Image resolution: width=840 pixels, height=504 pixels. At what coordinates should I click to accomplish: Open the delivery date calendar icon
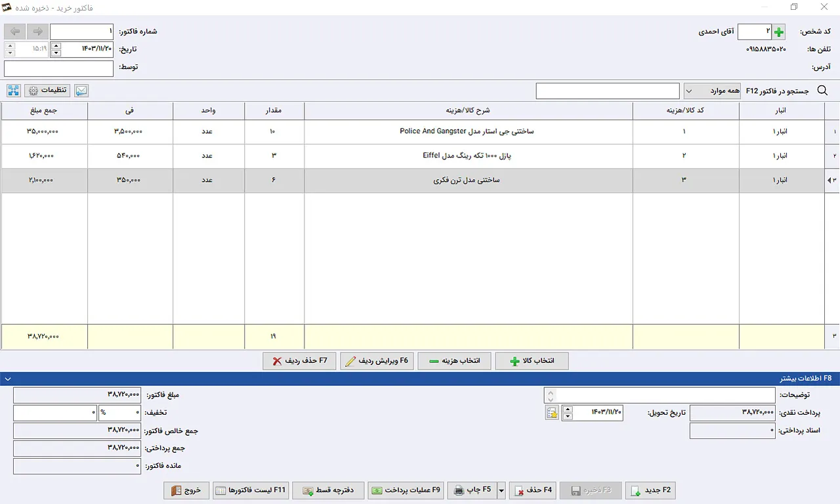552,413
